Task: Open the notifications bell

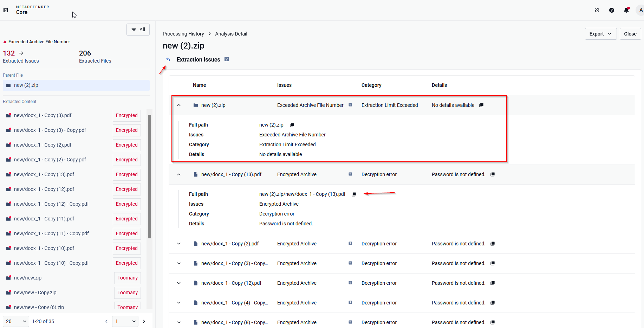Action: pyautogui.click(x=626, y=10)
